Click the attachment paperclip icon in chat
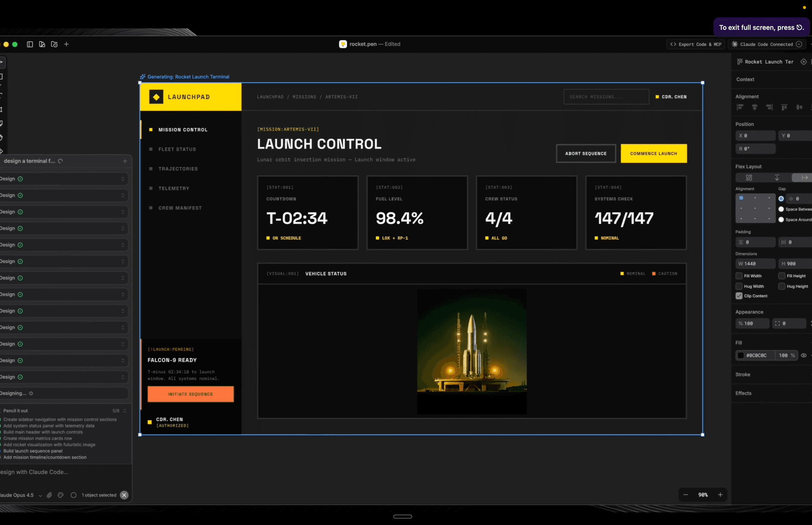 [49, 495]
